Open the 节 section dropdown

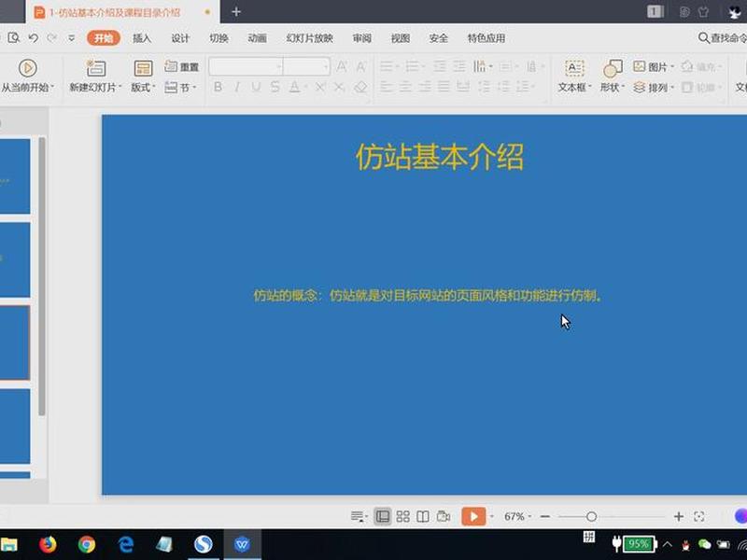[180, 87]
